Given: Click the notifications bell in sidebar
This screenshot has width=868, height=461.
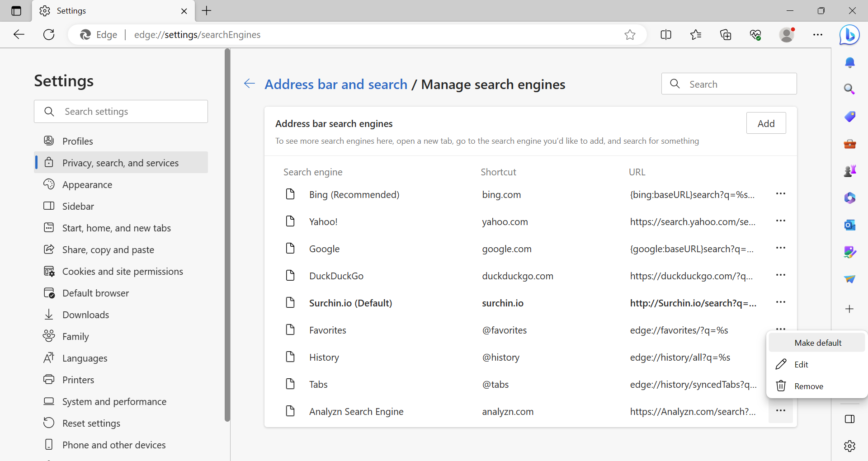Looking at the screenshot, I should [849, 62].
